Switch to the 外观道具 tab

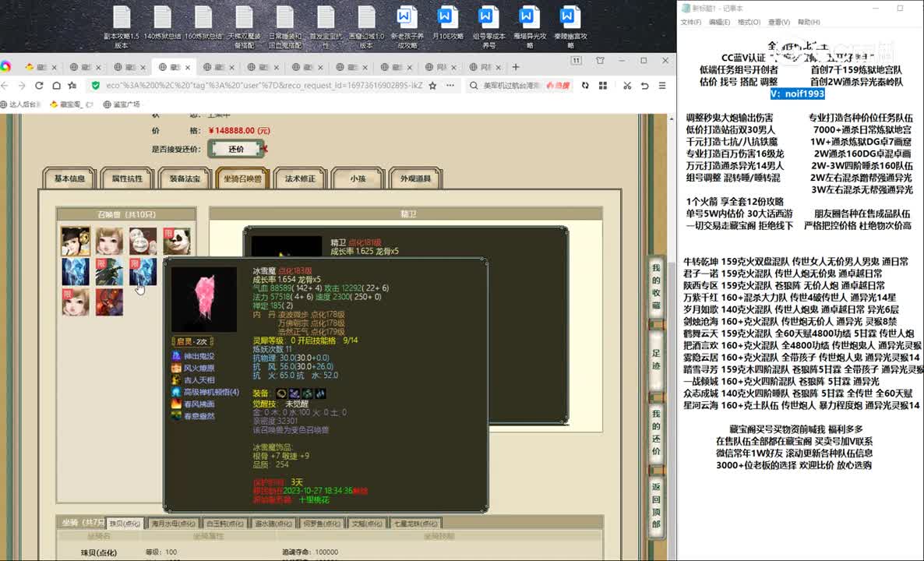point(416,178)
